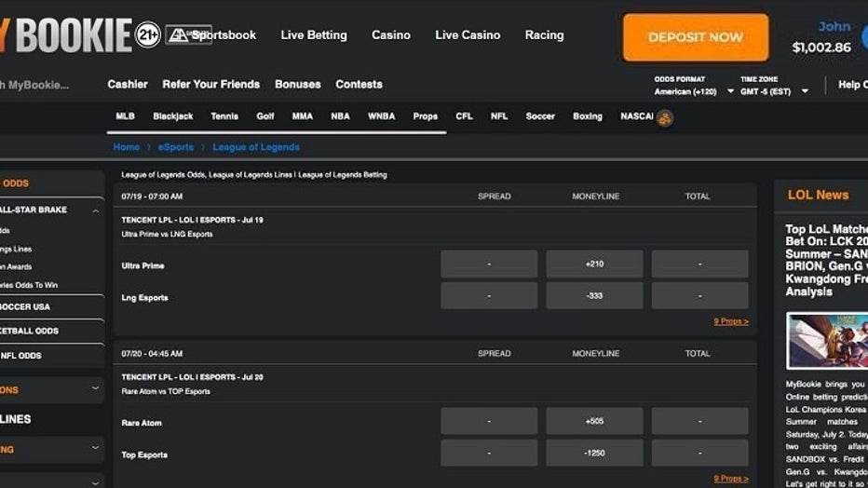Go to eSports breadcrumb
The image size is (868, 488).
coord(175,147)
